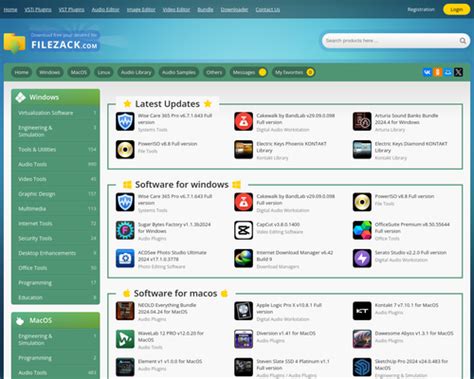Click PowerISO icon in Software for windows
Viewport: 474px width, 379px height.
[x=362, y=202]
